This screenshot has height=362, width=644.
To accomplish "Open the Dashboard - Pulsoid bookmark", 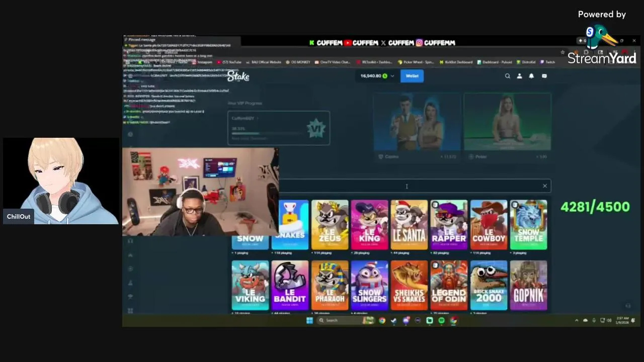I will tap(495, 62).
